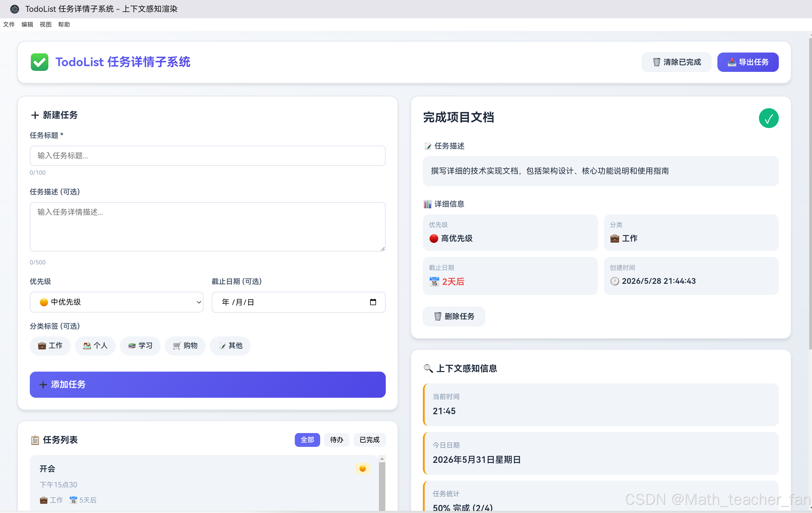The image size is (812, 513).
Task: Select the 学习 category tag
Action: tap(140, 346)
